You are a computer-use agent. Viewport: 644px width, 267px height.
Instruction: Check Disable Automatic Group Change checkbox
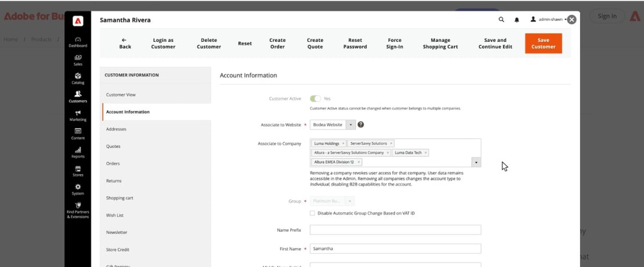click(313, 213)
